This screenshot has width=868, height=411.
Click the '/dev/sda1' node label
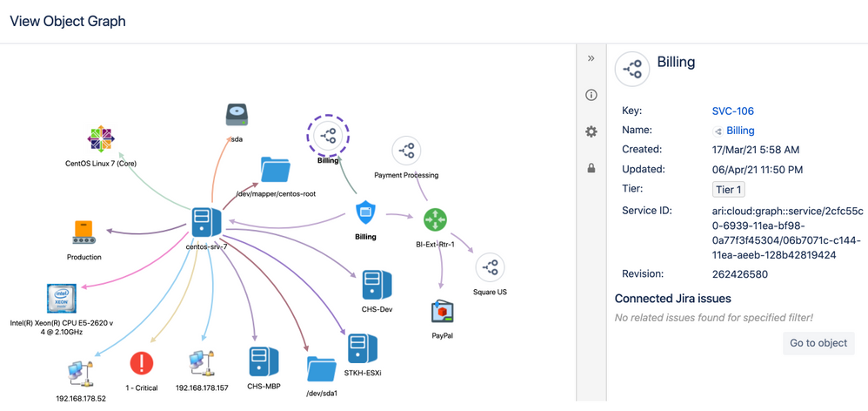322,394
